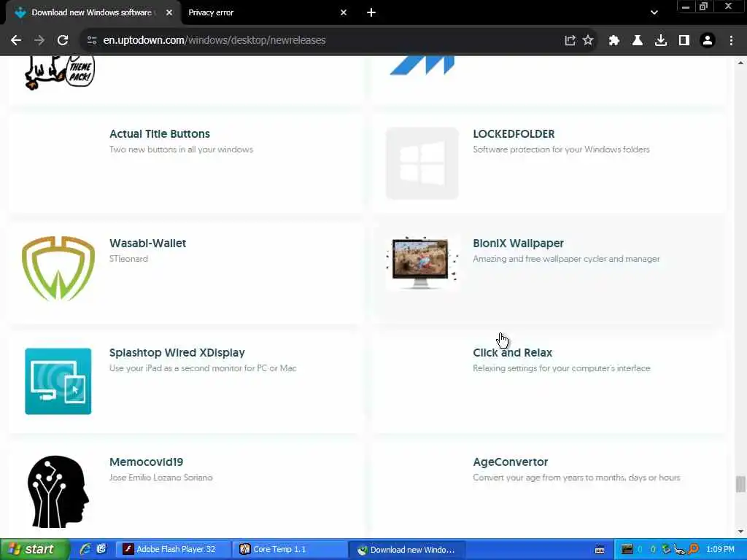Open BionIX Wallpaper monitor icon
747x560 pixels.
pyautogui.click(x=422, y=263)
